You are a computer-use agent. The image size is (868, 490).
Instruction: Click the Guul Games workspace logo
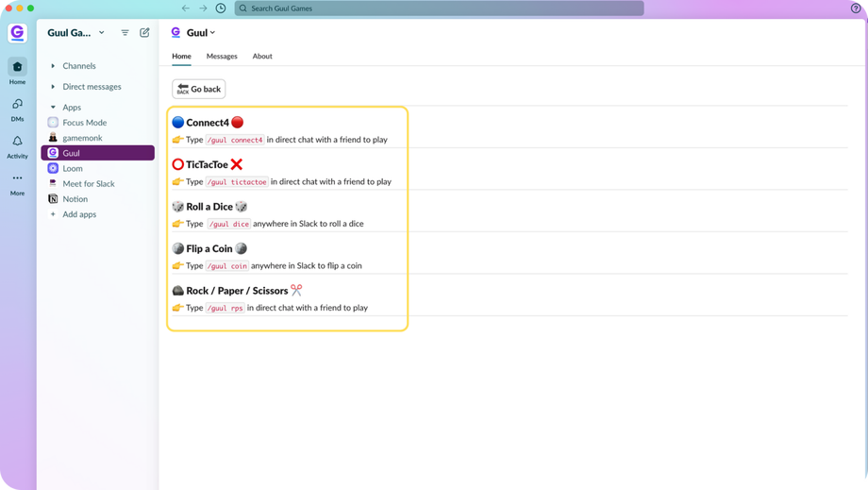(17, 32)
